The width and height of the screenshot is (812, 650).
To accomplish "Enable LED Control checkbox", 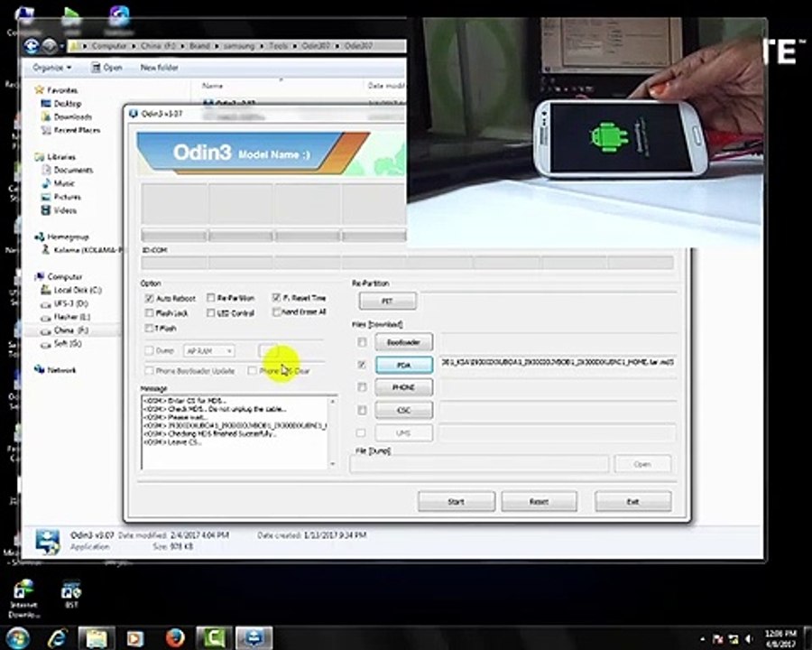I will pyautogui.click(x=211, y=313).
